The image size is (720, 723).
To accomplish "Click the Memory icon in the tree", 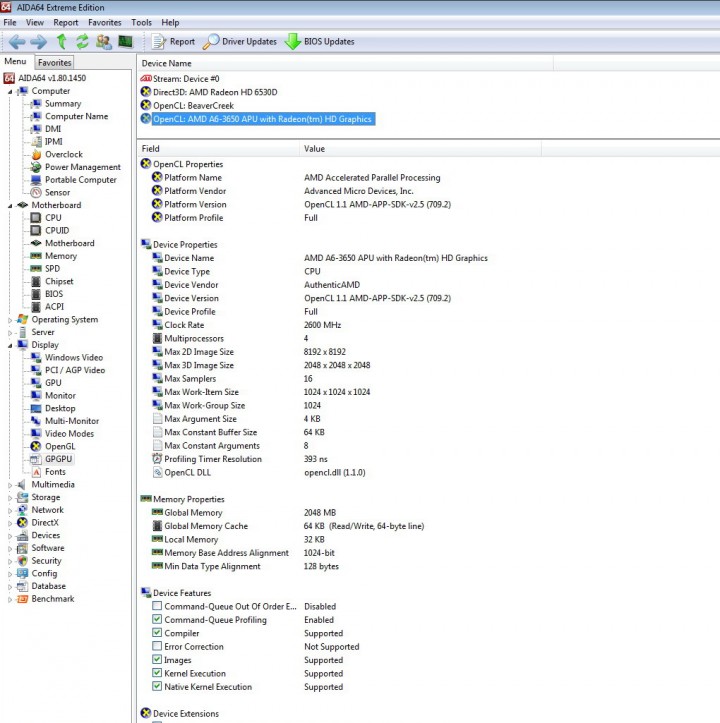I will [x=36, y=256].
